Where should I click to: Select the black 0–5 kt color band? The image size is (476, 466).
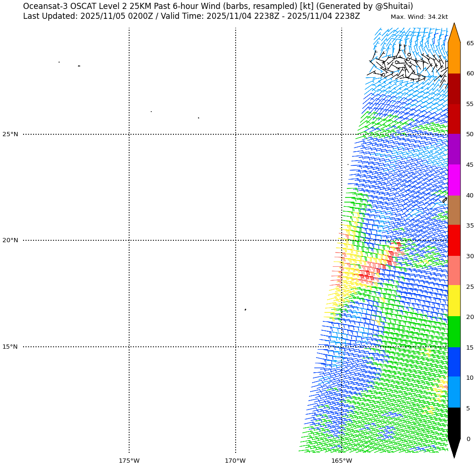[x=454, y=423]
